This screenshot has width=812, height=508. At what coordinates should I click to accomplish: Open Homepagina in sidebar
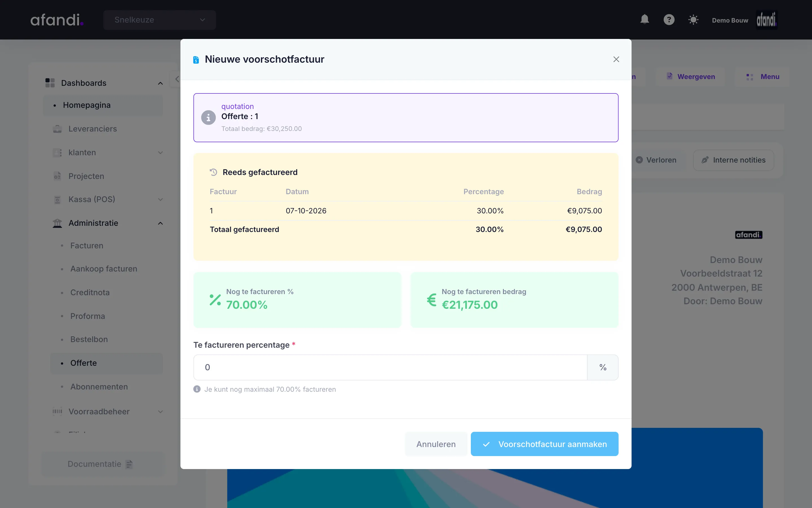click(103, 105)
